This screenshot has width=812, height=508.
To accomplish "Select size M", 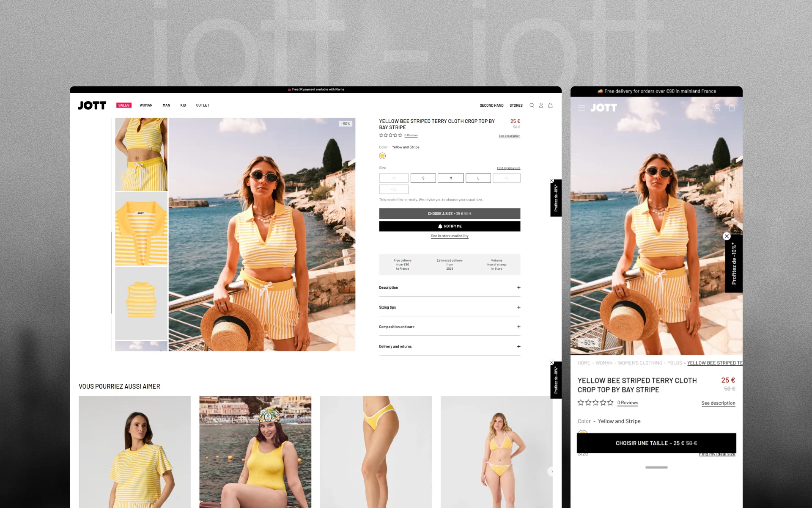I will [451, 178].
